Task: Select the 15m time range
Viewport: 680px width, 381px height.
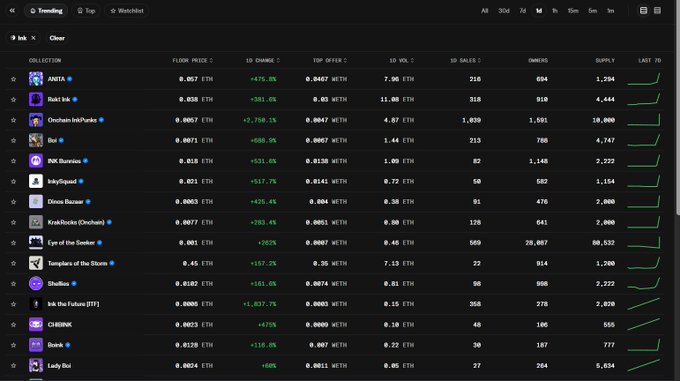Action: coord(573,11)
